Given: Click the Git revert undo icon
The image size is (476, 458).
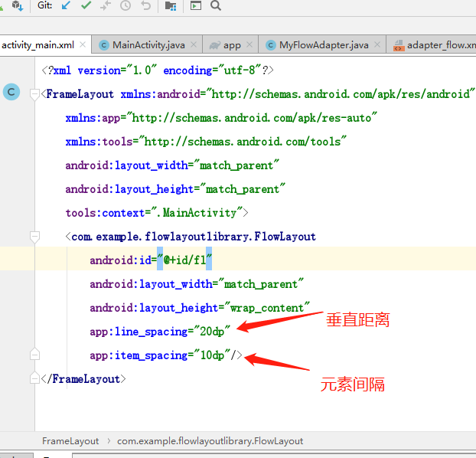Looking at the screenshot, I should [145, 5].
